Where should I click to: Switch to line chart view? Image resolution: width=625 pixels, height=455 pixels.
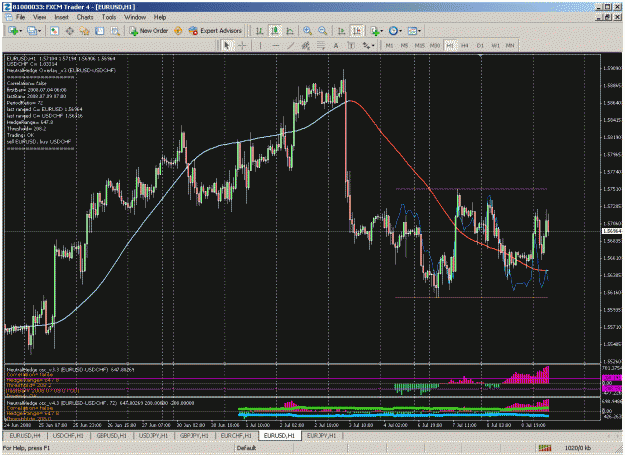pos(290,31)
